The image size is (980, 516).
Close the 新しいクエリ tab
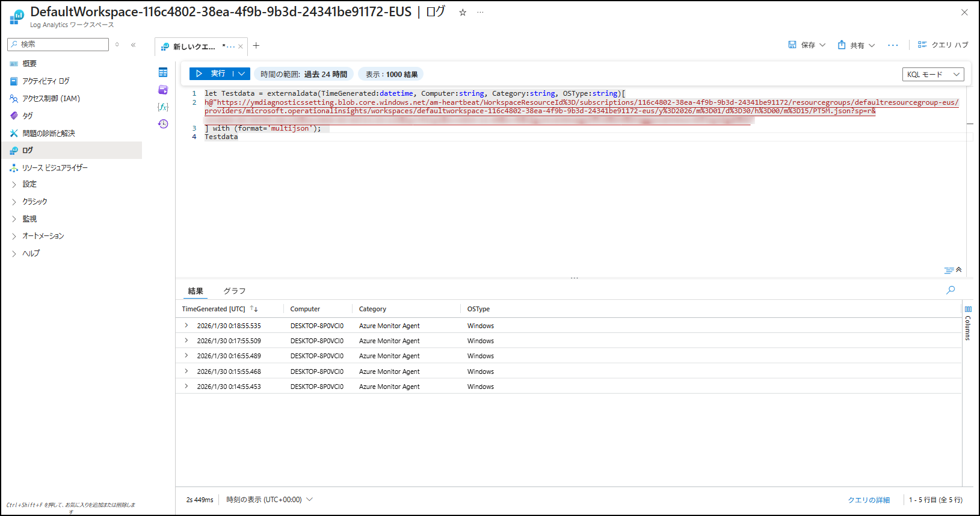pos(241,46)
